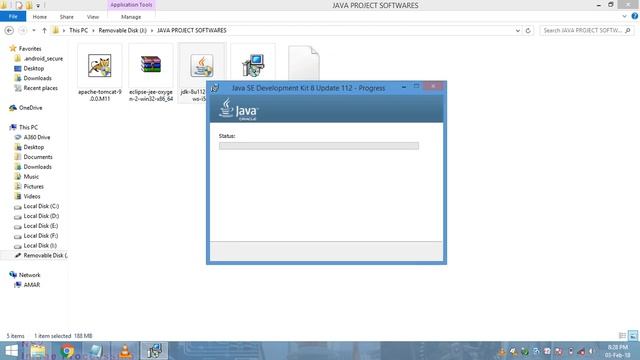Viewport: 640px width, 360px height.
Task: Go back with the Back arrow
Action: click(x=9, y=30)
